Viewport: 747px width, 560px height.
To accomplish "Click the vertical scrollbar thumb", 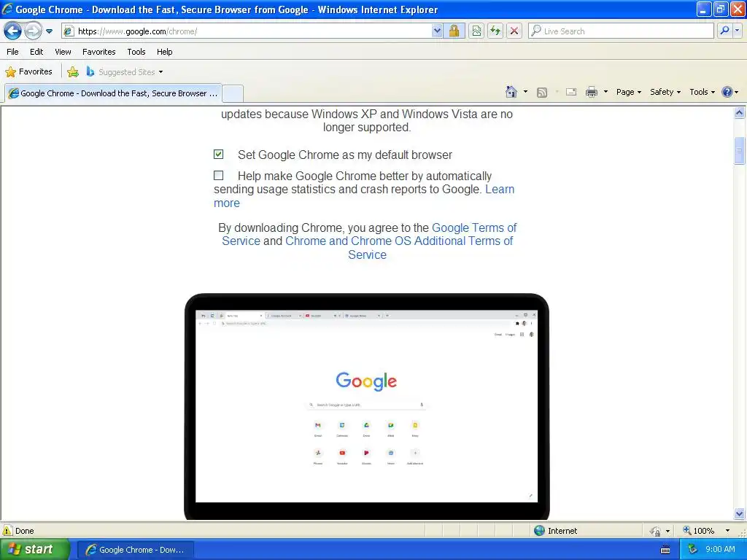I will click(739, 150).
